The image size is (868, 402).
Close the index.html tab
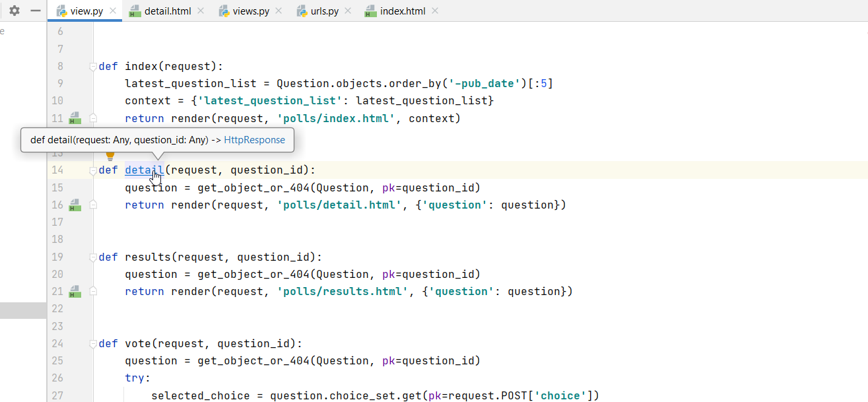(x=434, y=11)
